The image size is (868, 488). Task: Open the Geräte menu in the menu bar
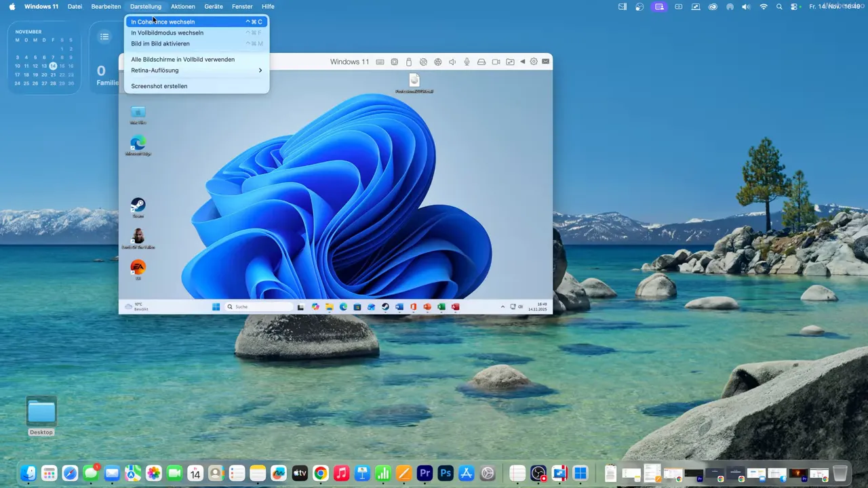coord(214,6)
